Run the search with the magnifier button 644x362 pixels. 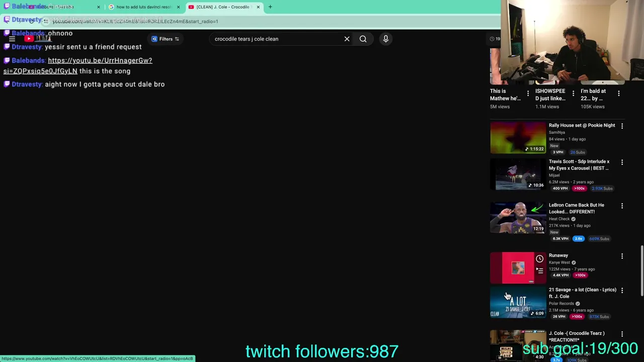click(363, 39)
